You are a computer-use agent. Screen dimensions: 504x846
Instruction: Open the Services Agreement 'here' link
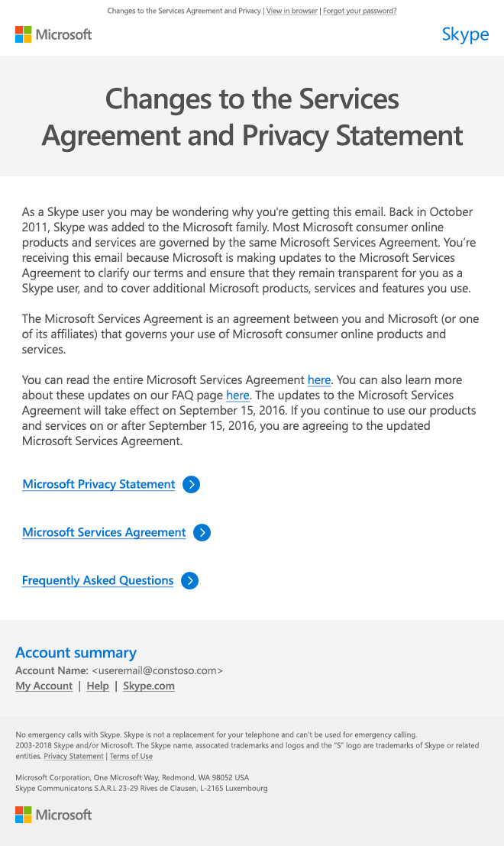coord(319,379)
